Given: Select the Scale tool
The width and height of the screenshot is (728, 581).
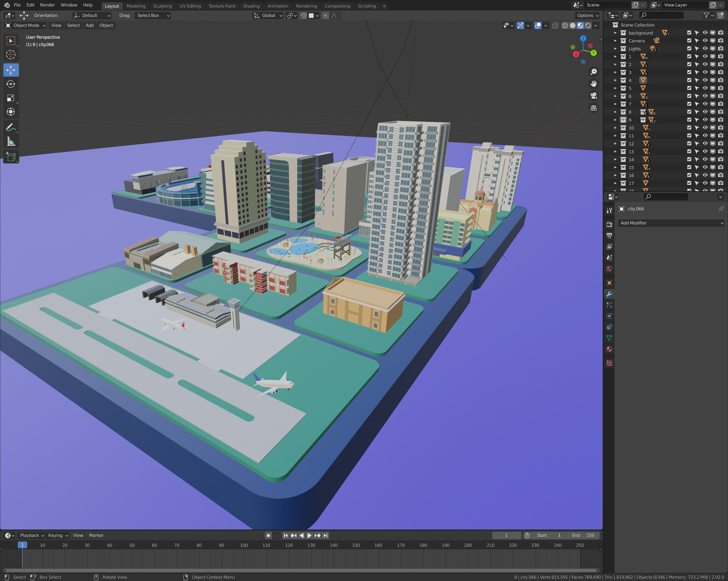Looking at the screenshot, I should point(11,97).
